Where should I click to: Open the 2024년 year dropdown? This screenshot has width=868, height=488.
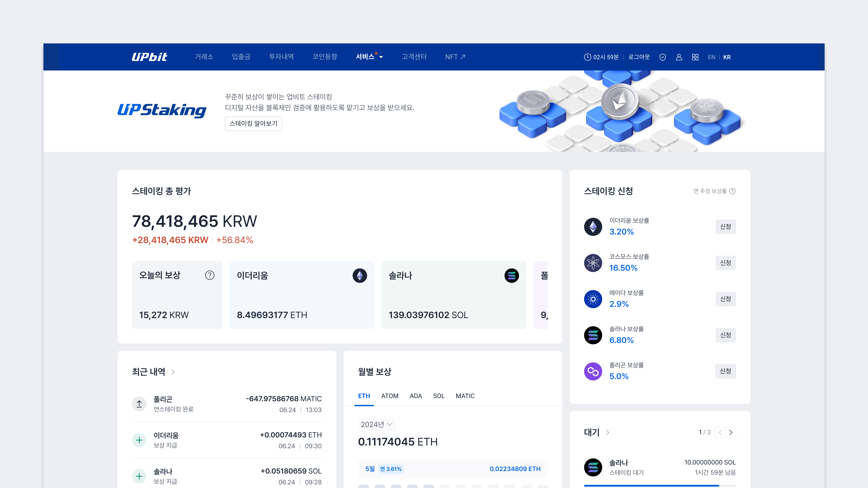(x=376, y=424)
